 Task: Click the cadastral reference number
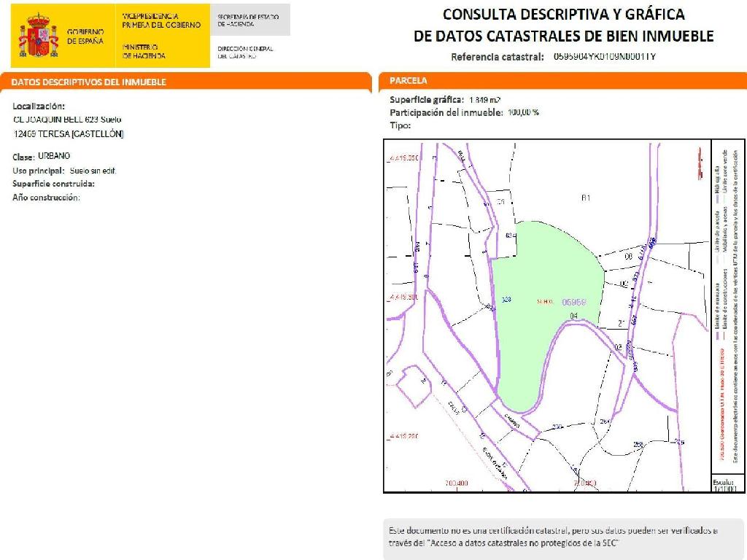coord(605,56)
